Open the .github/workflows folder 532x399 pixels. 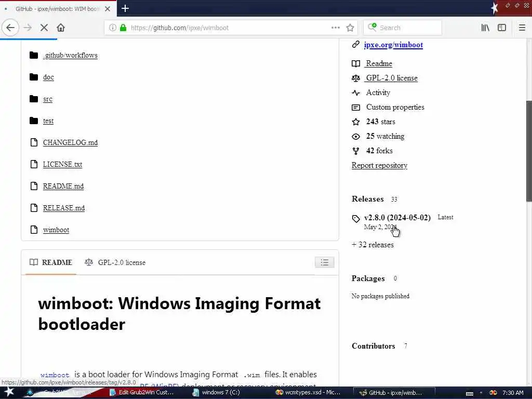[x=70, y=55]
